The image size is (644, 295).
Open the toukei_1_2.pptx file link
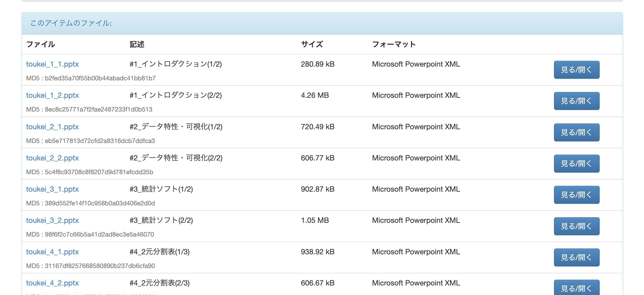click(x=52, y=95)
